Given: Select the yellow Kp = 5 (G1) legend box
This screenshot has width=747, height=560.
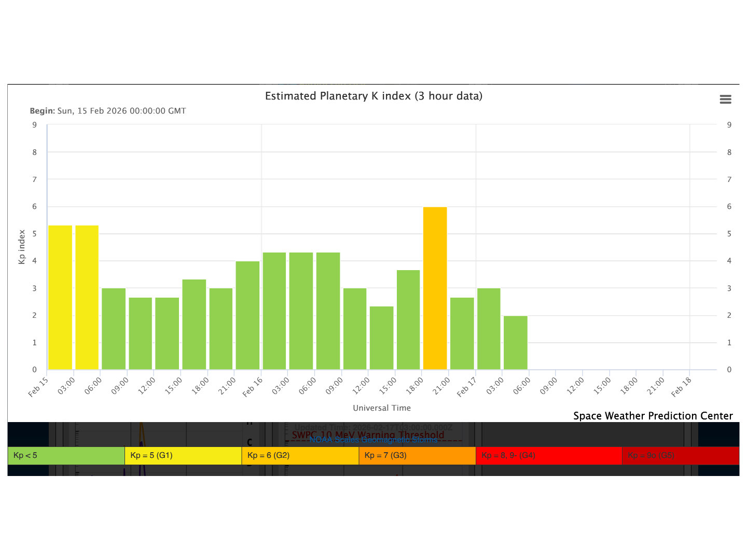Looking at the screenshot, I should 183,456.
